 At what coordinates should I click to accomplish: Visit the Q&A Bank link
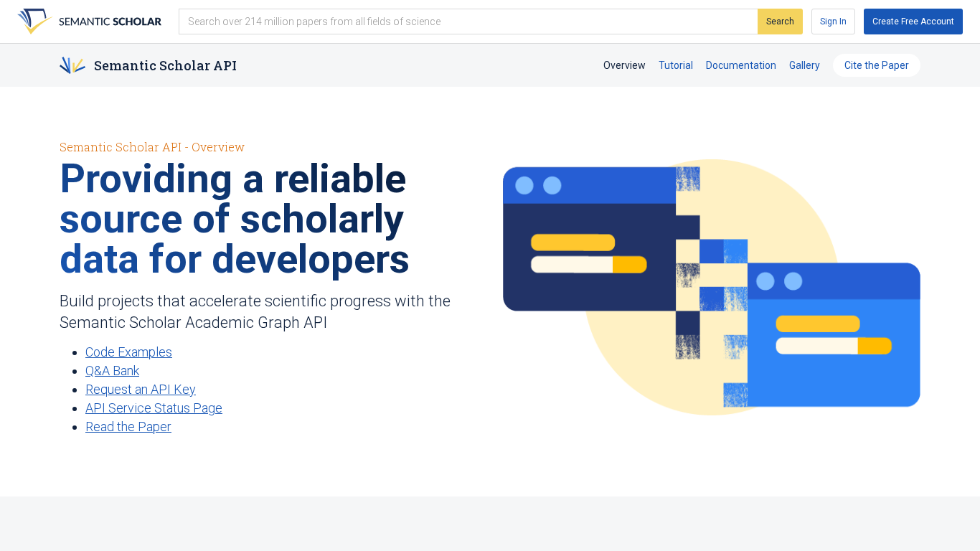pos(112,371)
